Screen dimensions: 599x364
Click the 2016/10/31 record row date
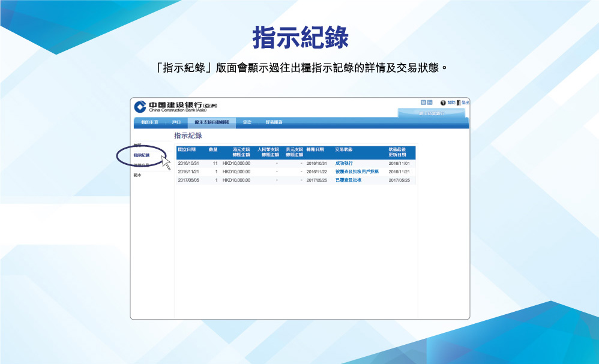pyautogui.click(x=188, y=163)
